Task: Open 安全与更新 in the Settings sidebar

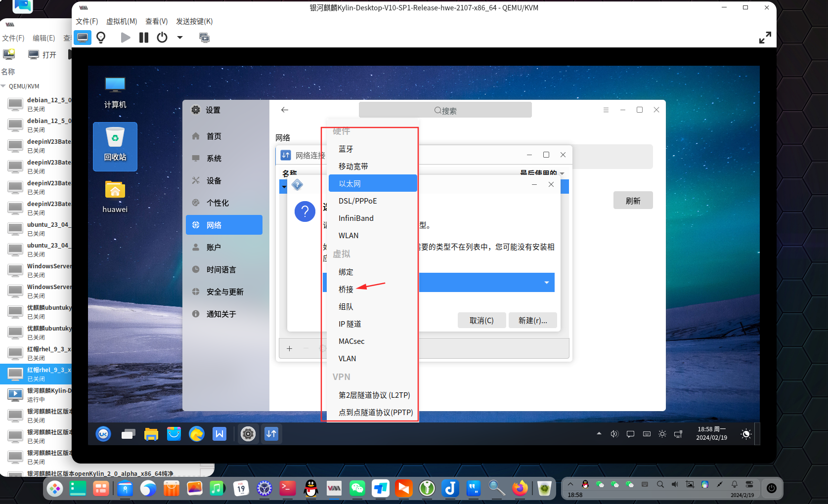Action: pos(224,292)
